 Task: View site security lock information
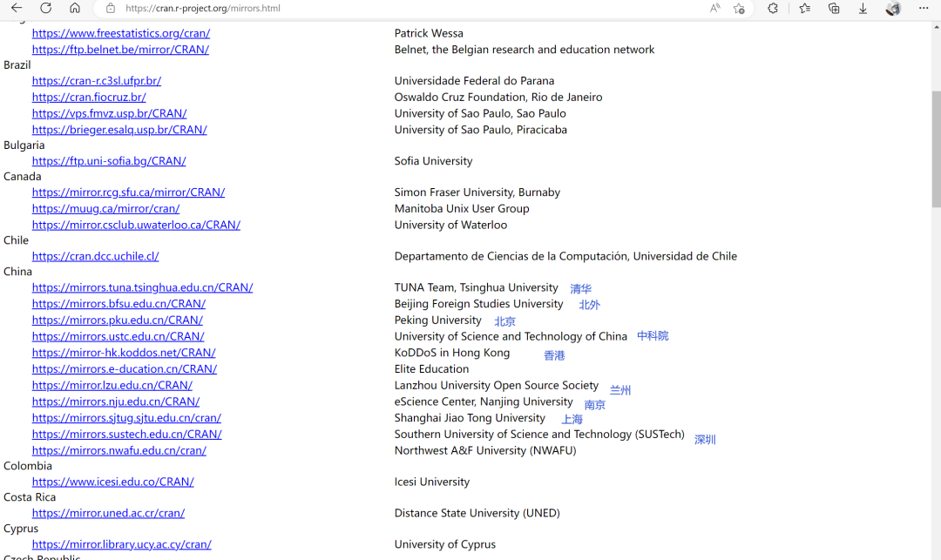click(111, 9)
